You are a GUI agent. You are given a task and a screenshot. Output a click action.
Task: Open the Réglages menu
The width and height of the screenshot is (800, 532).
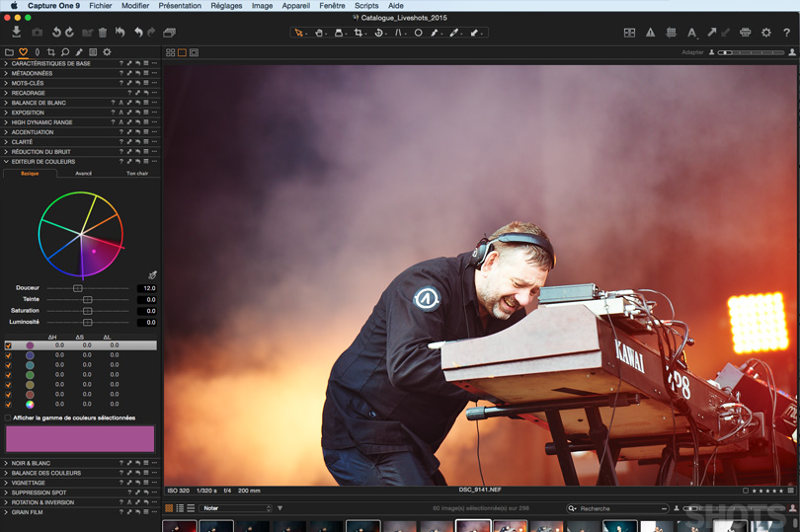tap(226, 6)
